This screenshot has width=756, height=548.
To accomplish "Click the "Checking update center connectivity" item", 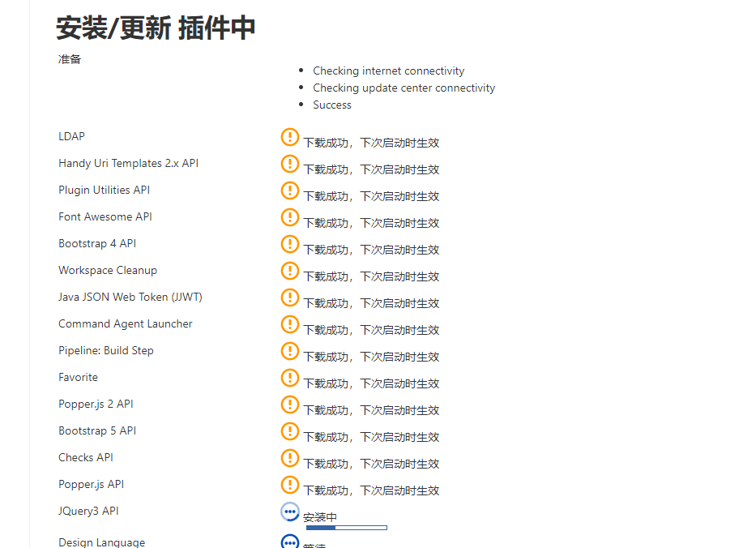I will [404, 88].
